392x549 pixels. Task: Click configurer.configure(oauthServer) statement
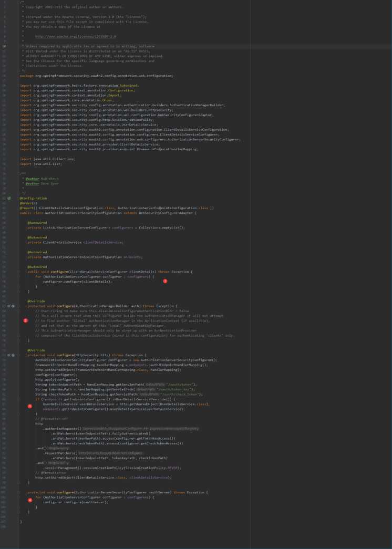pyautogui.click(x=76, y=502)
